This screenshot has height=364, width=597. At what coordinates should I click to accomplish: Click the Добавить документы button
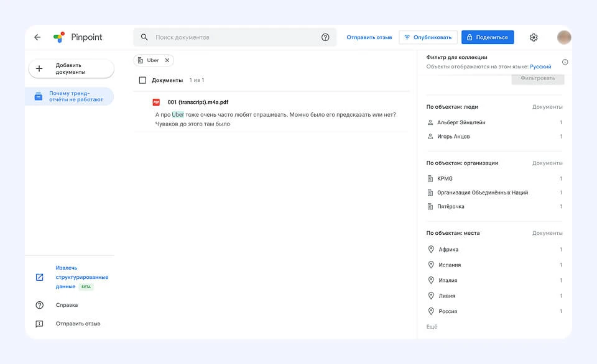point(71,69)
